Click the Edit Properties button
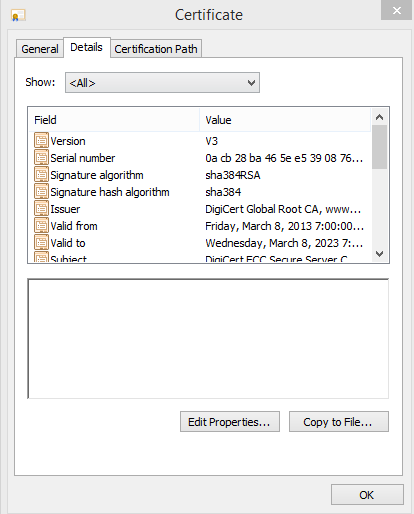 [x=230, y=422]
